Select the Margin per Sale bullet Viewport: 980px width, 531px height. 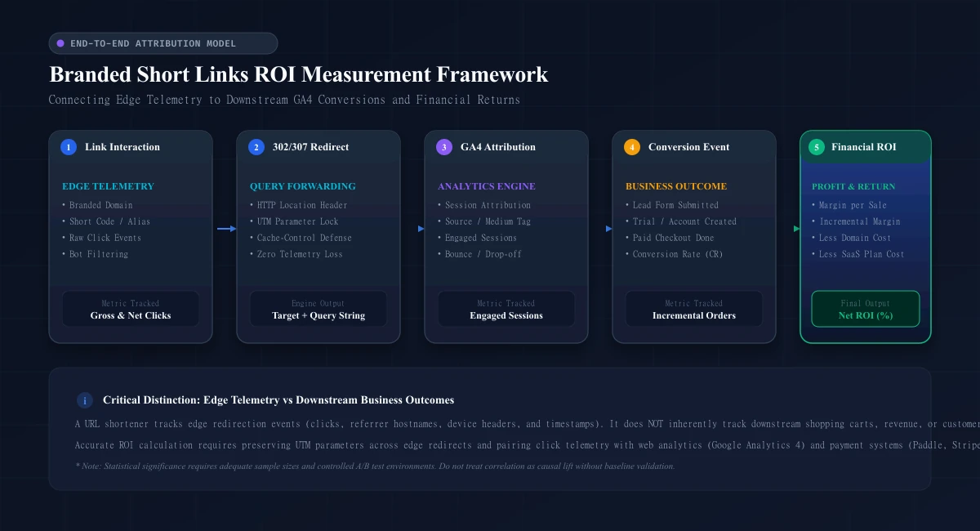pyautogui.click(x=849, y=205)
